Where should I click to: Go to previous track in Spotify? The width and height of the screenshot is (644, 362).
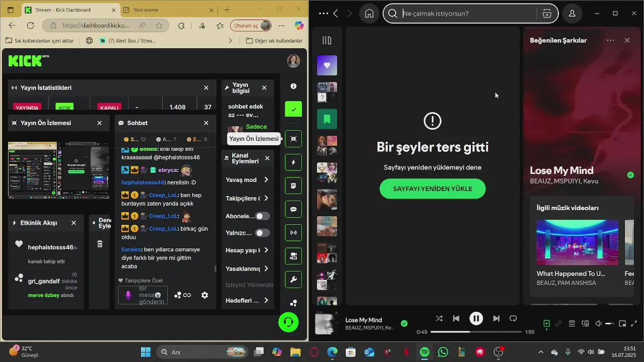(456, 318)
